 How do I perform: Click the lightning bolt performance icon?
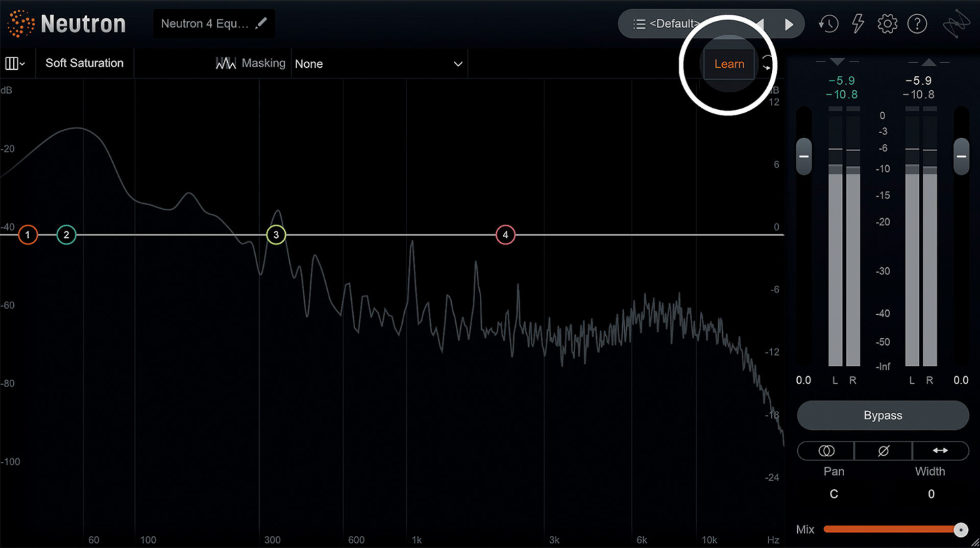(857, 23)
